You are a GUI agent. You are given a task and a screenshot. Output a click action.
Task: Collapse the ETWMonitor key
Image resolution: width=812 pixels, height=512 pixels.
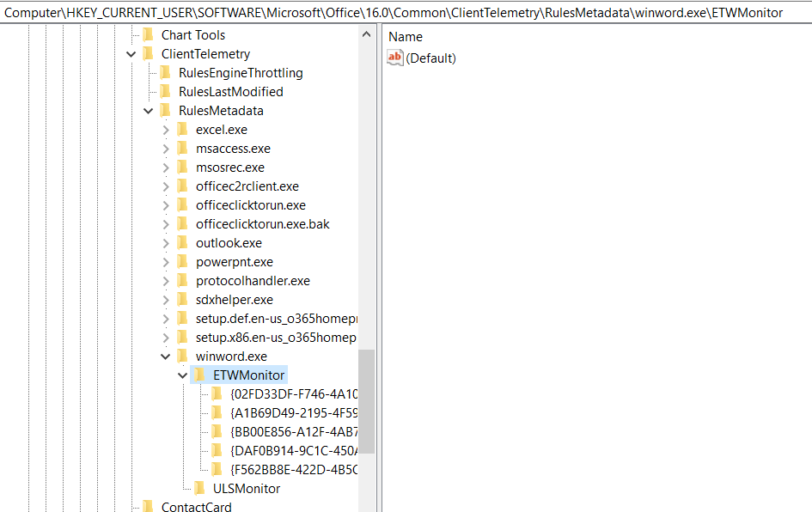pos(182,375)
